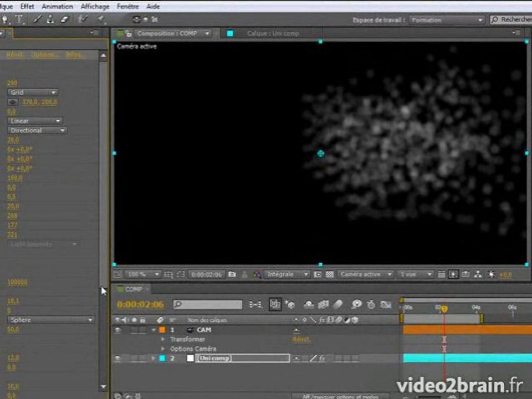Viewport: 532px width, 399px height.
Task: Open the Grid dropdown in effect panel
Action: point(33,93)
